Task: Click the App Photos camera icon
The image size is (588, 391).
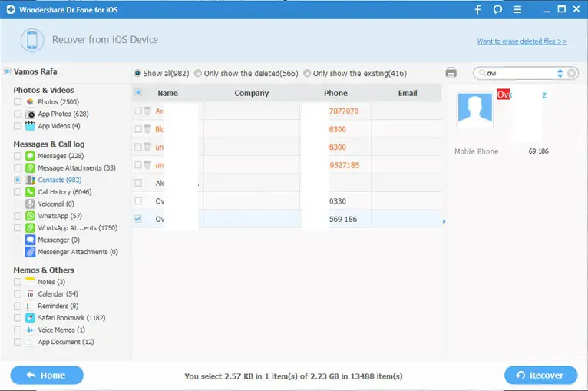Action: point(30,114)
